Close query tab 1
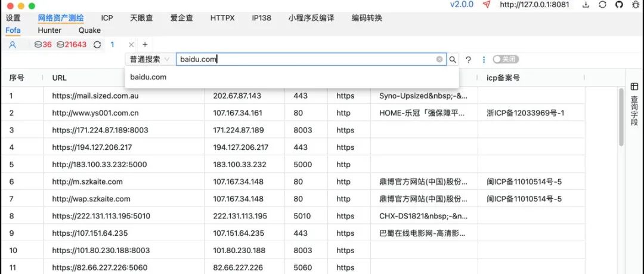The image size is (644, 274). click(131, 44)
